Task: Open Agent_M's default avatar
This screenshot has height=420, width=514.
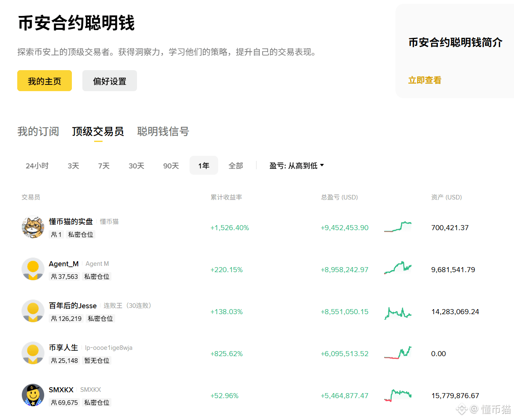Action: click(x=33, y=269)
